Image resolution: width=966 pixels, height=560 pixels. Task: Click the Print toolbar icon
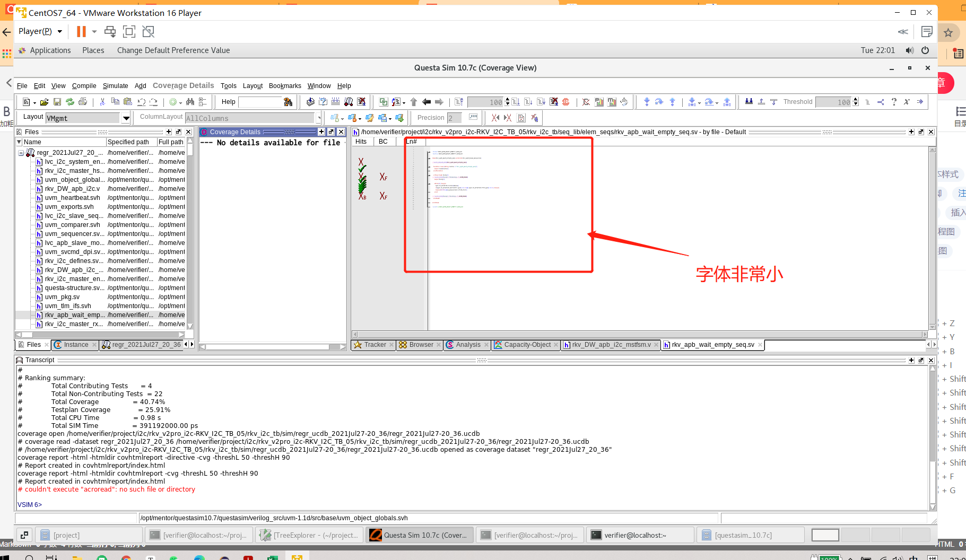(83, 102)
